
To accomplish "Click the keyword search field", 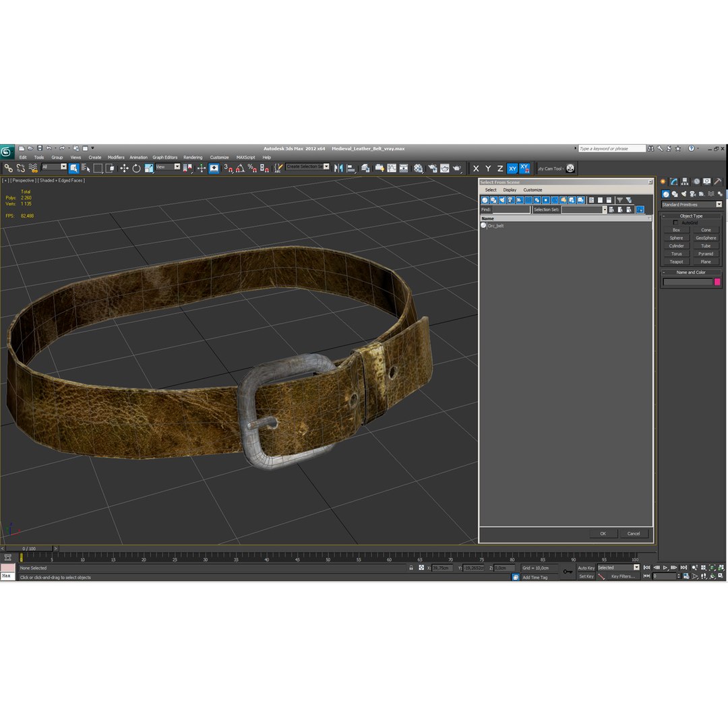I will [612, 148].
